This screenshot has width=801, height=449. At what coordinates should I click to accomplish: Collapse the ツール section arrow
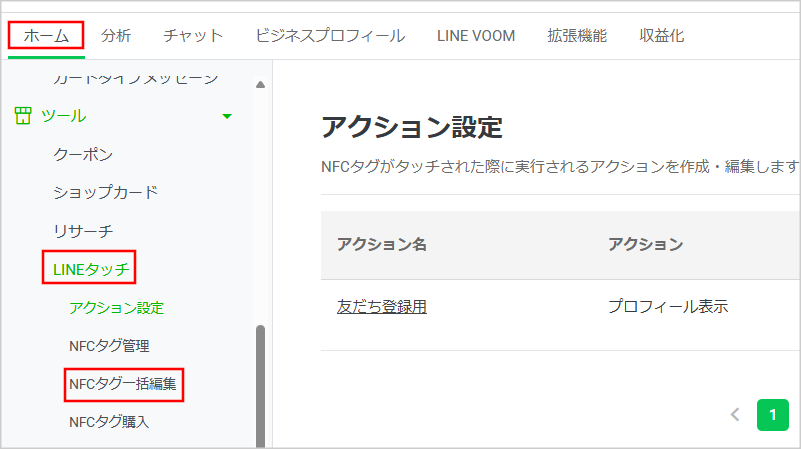pos(227,116)
